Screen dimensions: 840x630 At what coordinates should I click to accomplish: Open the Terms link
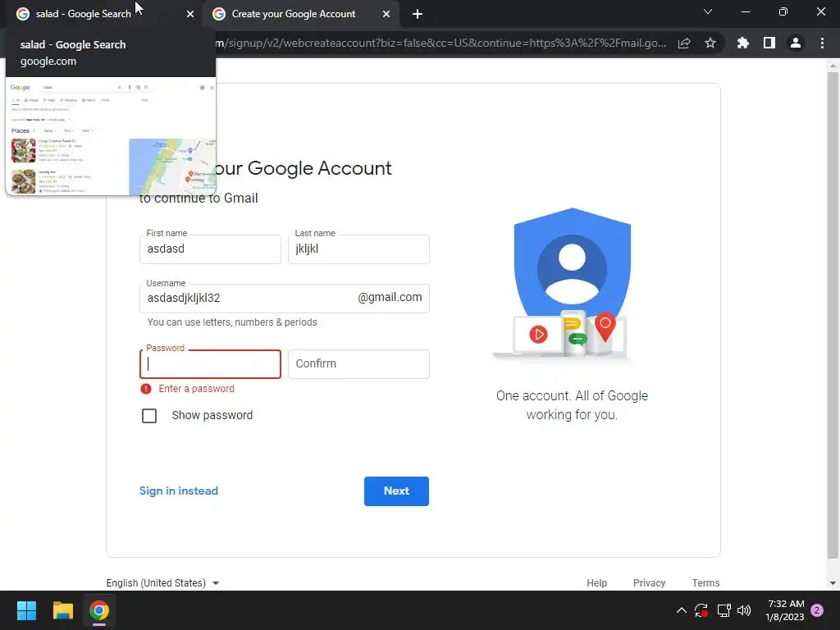705,583
